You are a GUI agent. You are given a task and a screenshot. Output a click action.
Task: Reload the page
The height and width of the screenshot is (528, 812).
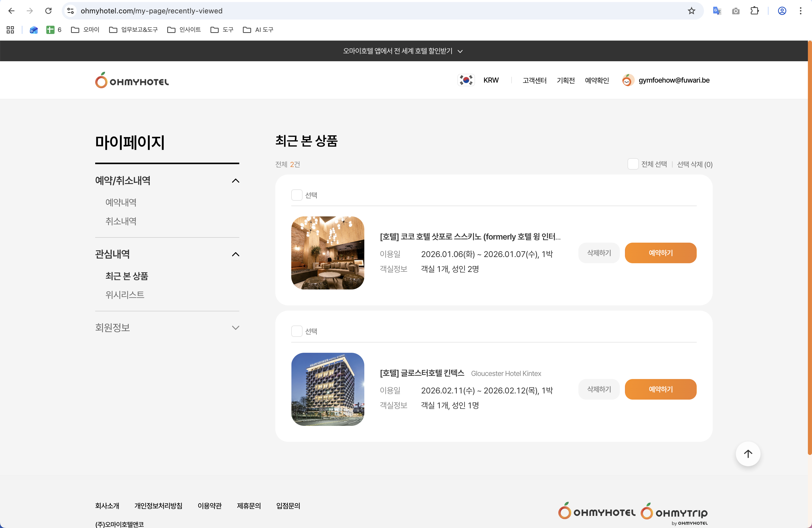point(48,11)
